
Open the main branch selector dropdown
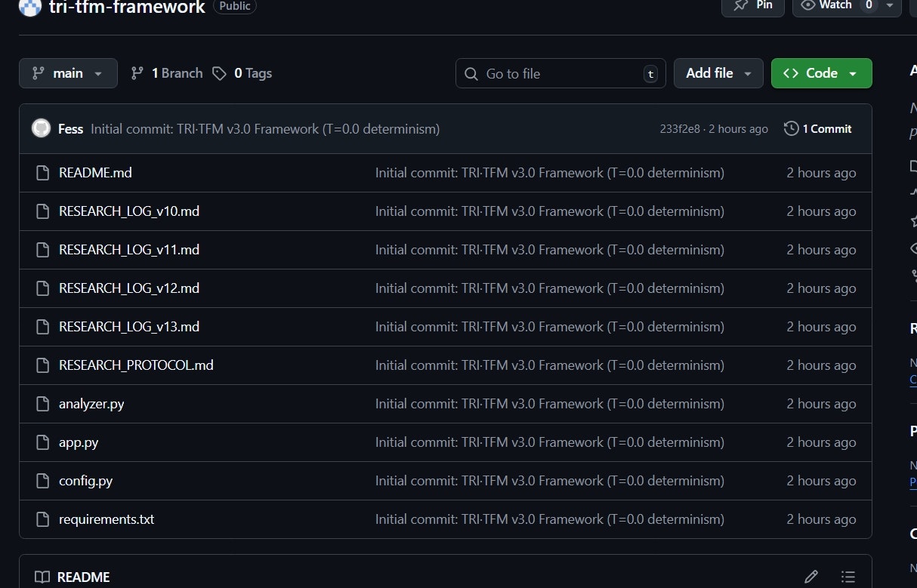pyautogui.click(x=68, y=72)
